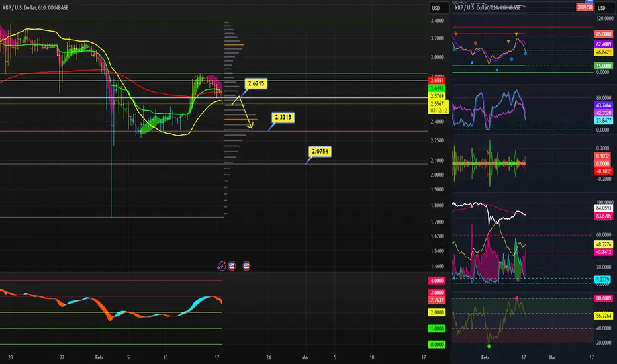
Task: Click the Feb label on the left chart's time axis
Action: 99,357
